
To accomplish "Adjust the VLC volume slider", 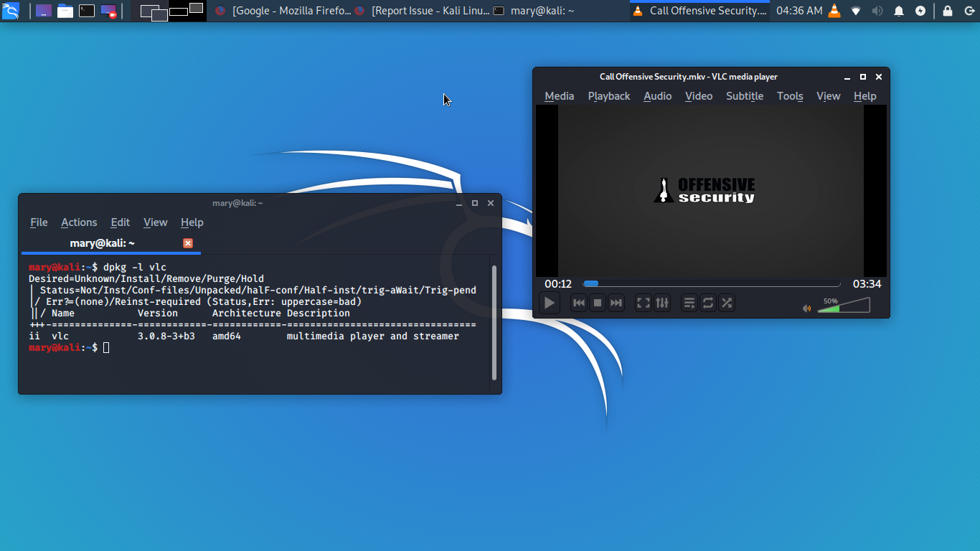I will [843, 306].
